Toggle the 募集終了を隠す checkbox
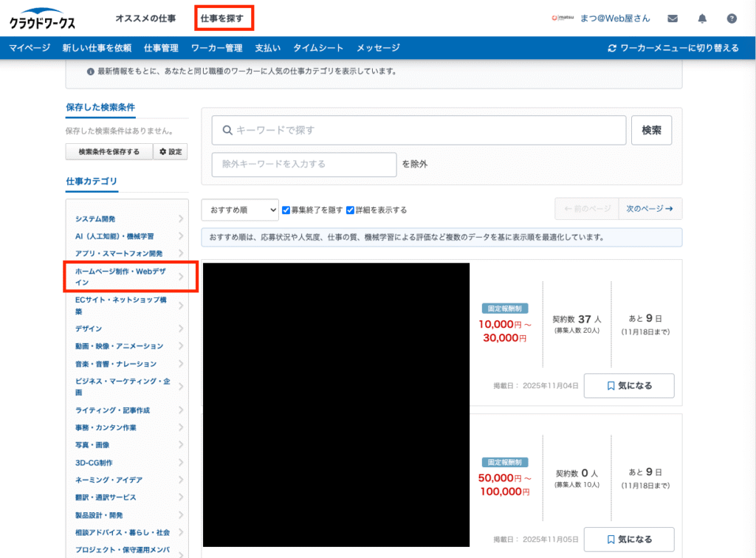The width and height of the screenshot is (756, 558). pos(286,210)
